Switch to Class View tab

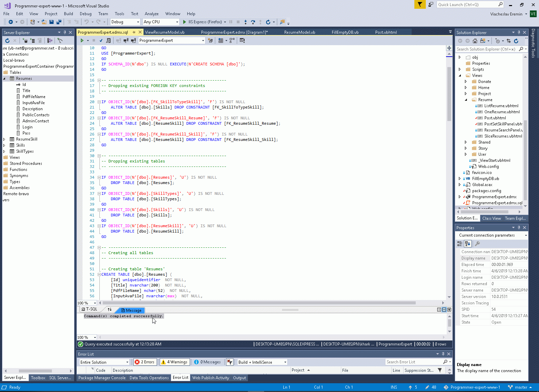[492, 218]
